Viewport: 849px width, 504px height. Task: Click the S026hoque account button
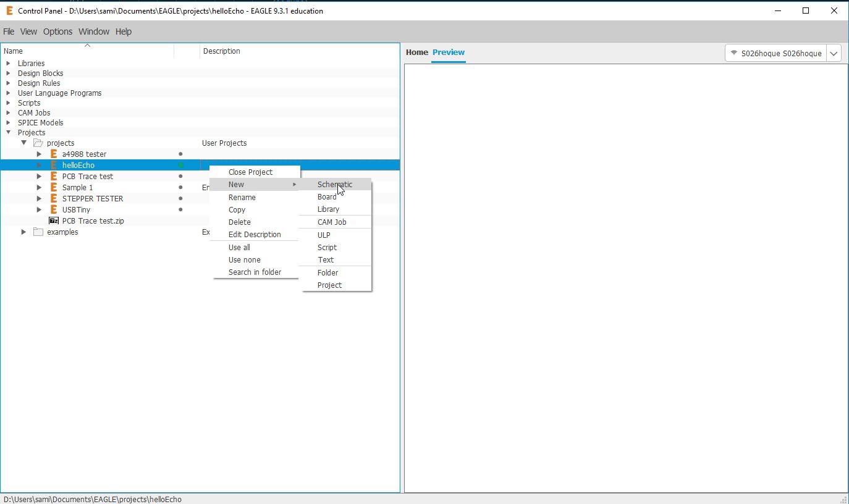point(776,53)
